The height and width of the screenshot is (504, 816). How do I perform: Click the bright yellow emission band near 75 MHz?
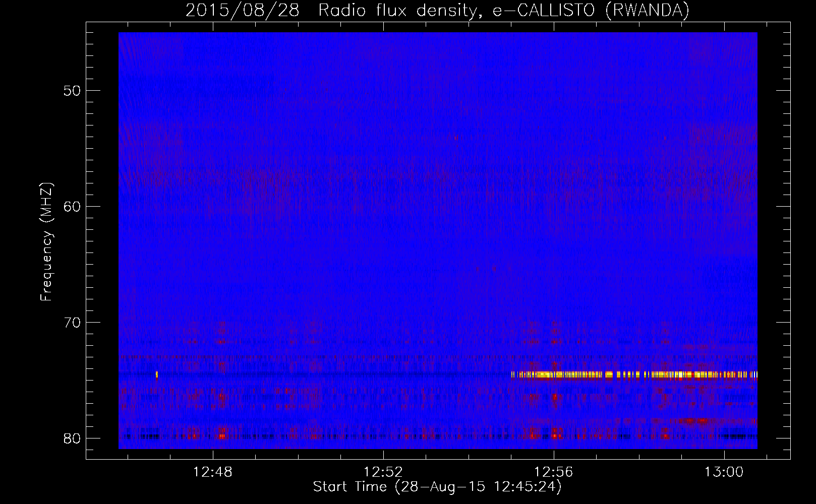click(x=634, y=374)
